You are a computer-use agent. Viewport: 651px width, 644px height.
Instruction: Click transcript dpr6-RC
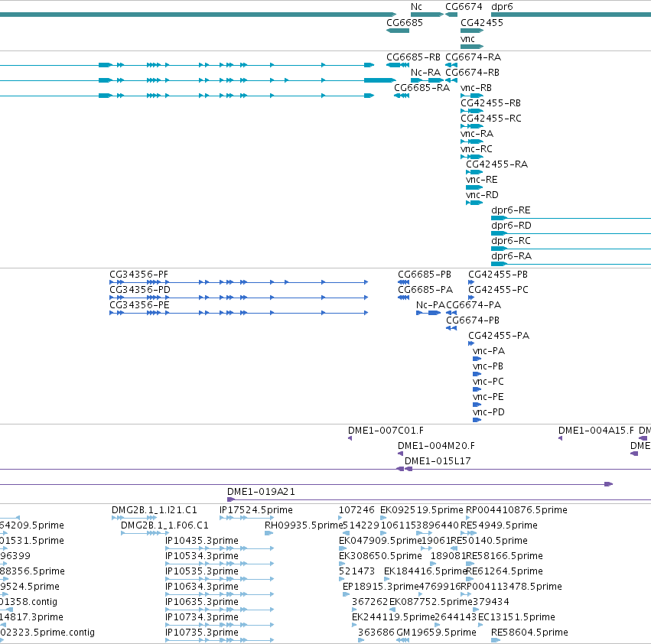(x=511, y=241)
